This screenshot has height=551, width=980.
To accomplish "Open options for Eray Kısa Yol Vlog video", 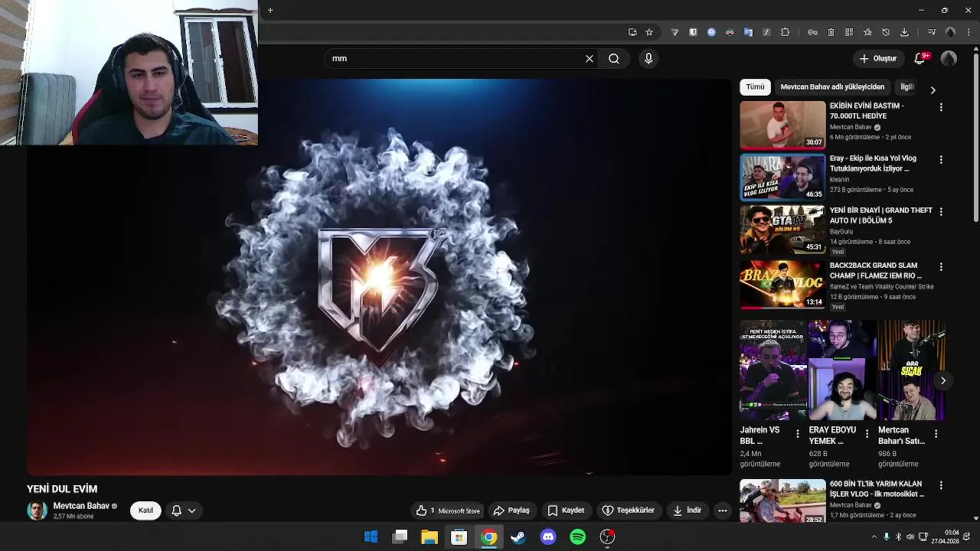I will (x=941, y=160).
